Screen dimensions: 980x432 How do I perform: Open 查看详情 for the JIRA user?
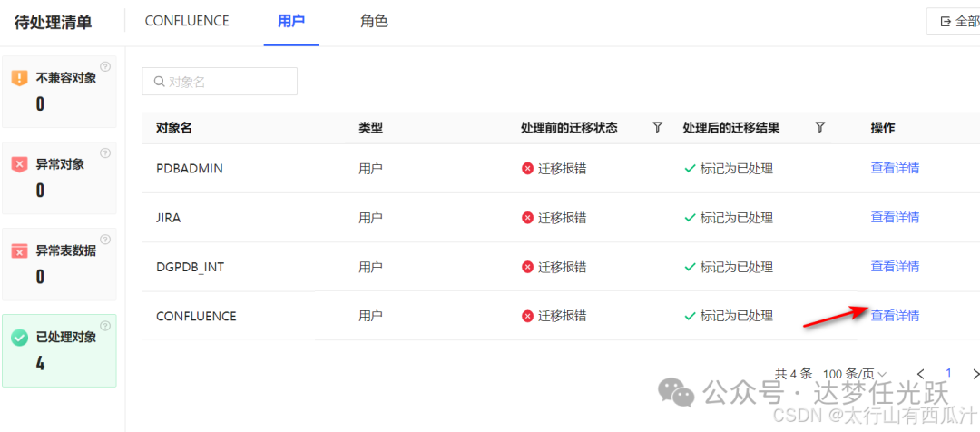point(895,217)
